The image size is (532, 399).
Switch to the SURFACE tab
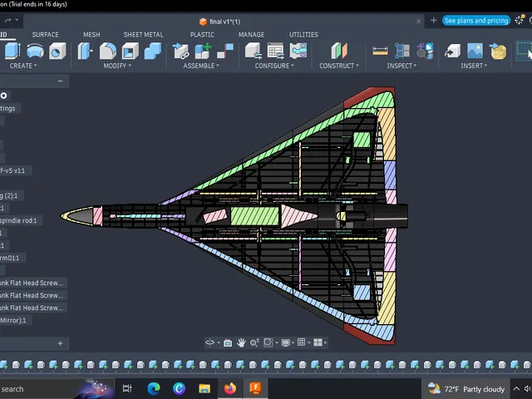45,35
